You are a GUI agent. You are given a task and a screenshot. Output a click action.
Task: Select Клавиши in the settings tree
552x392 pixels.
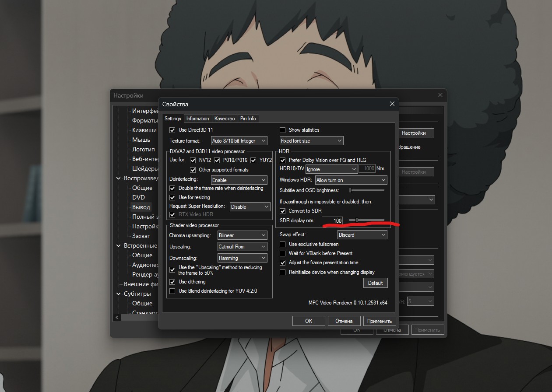(x=144, y=130)
